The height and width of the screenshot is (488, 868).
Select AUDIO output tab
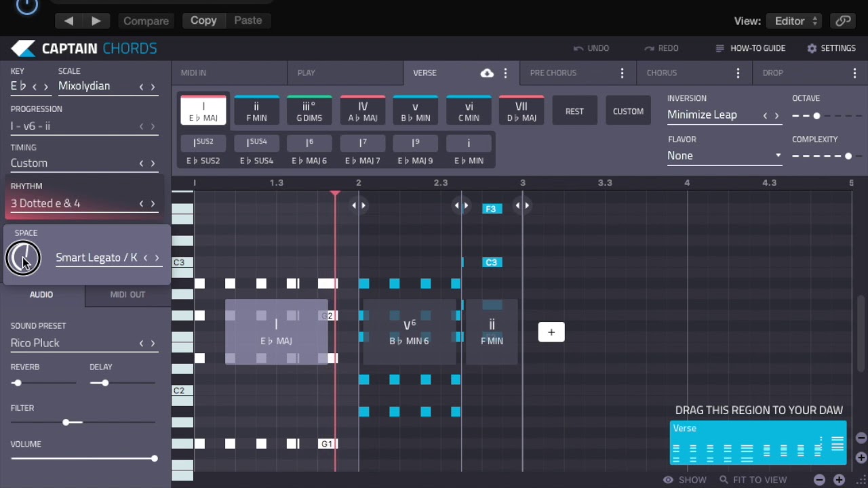click(x=41, y=295)
